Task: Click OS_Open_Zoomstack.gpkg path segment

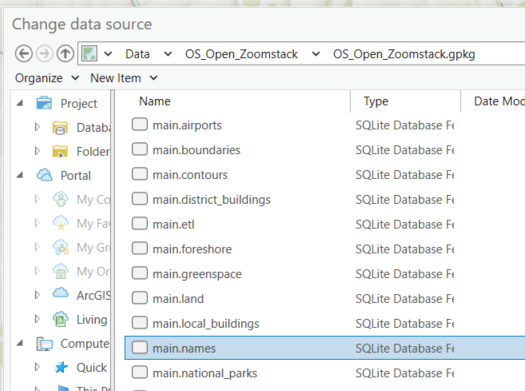Action: click(x=404, y=54)
